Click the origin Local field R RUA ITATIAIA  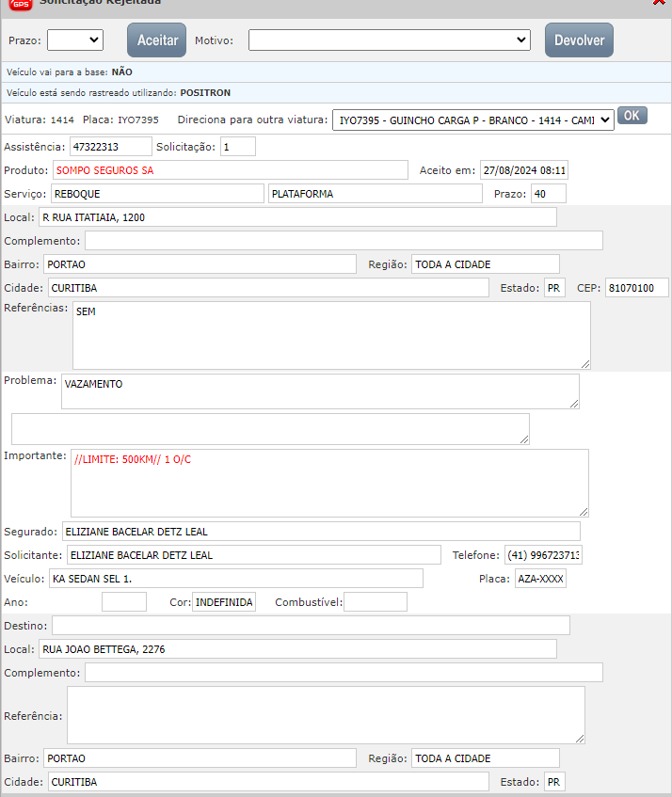click(x=297, y=217)
